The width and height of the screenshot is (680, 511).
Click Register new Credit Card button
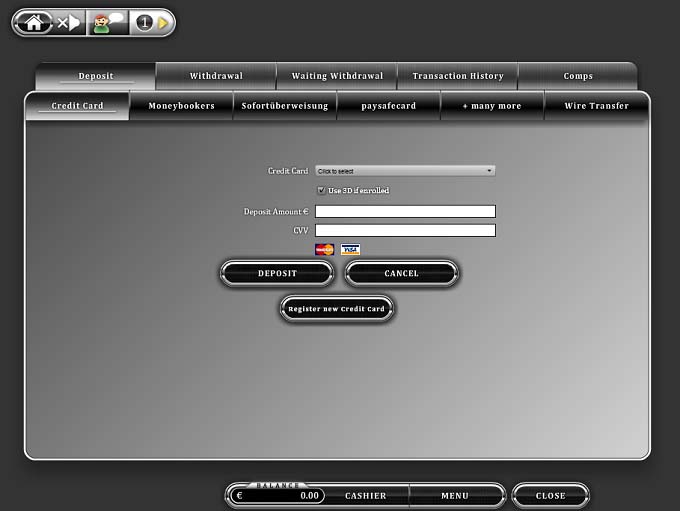[x=337, y=309]
